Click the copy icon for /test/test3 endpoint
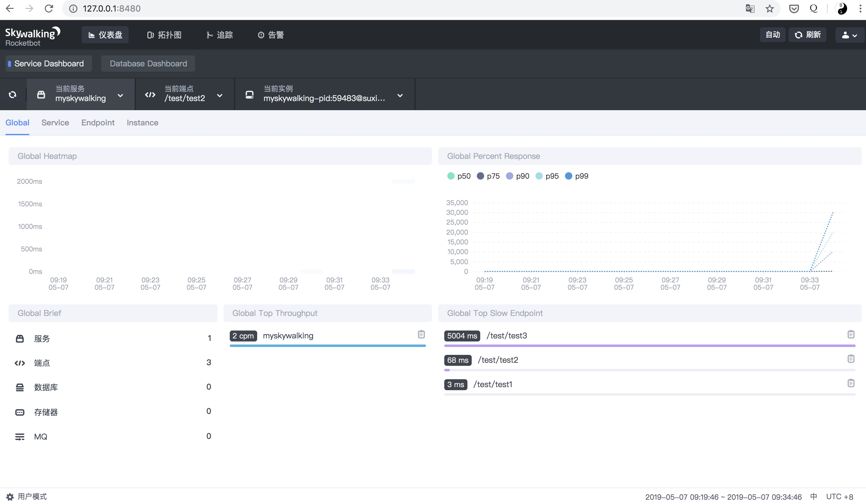This screenshot has width=866, height=504. pos(850,334)
